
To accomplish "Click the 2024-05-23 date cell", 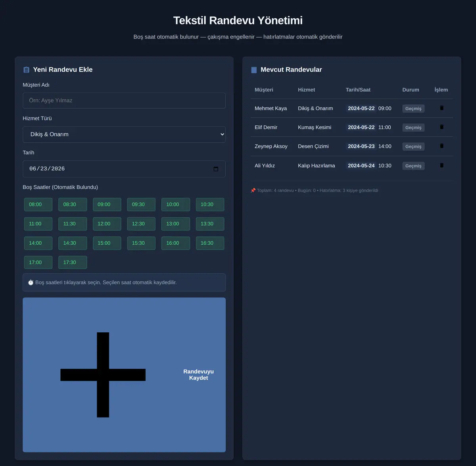I will tap(361, 146).
